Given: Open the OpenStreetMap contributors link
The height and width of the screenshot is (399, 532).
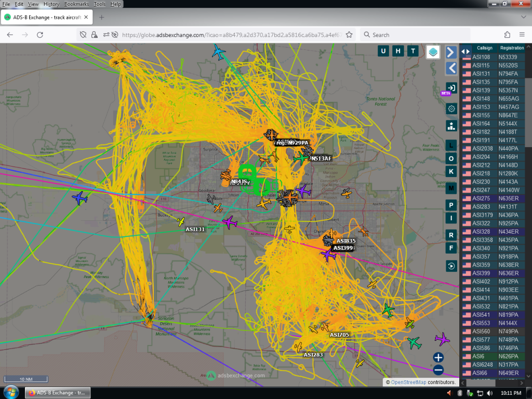Looking at the screenshot, I should pos(408,382).
